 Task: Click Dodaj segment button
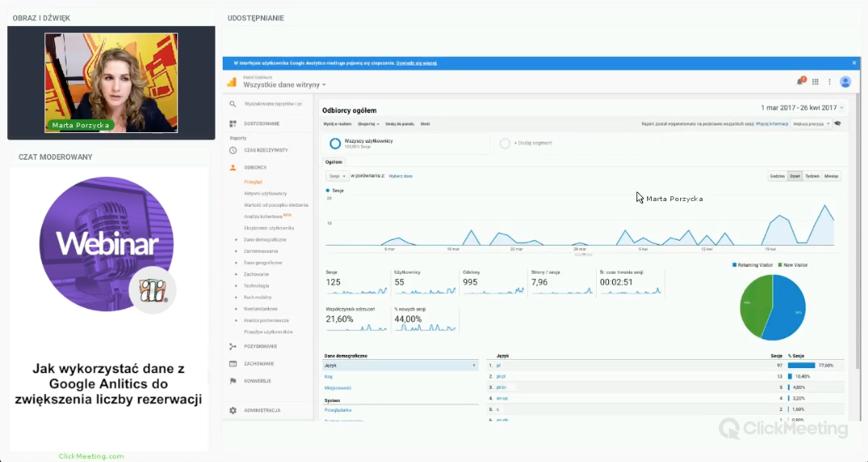click(530, 143)
